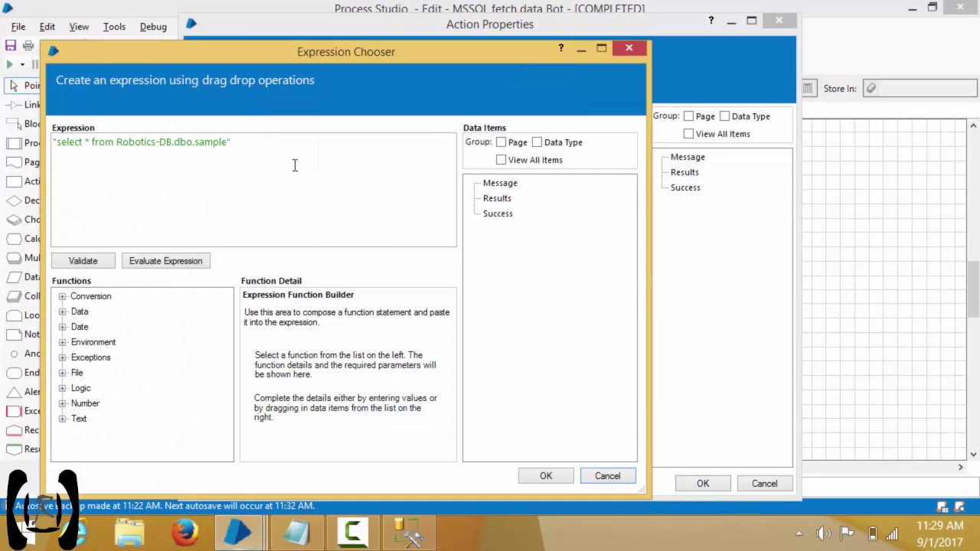Select the Collection stage tool
Image resolution: width=980 pixels, height=551 pixels.
point(21,296)
